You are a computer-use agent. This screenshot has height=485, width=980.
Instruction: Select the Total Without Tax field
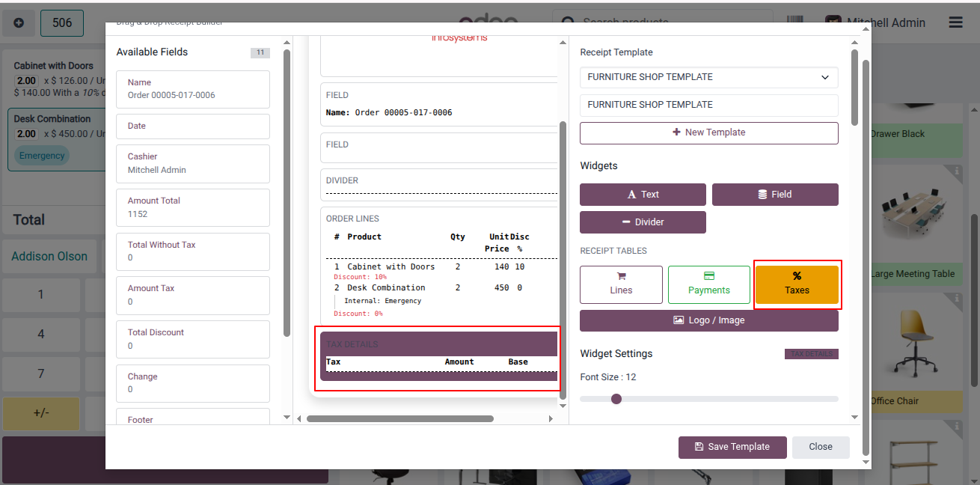[193, 251]
